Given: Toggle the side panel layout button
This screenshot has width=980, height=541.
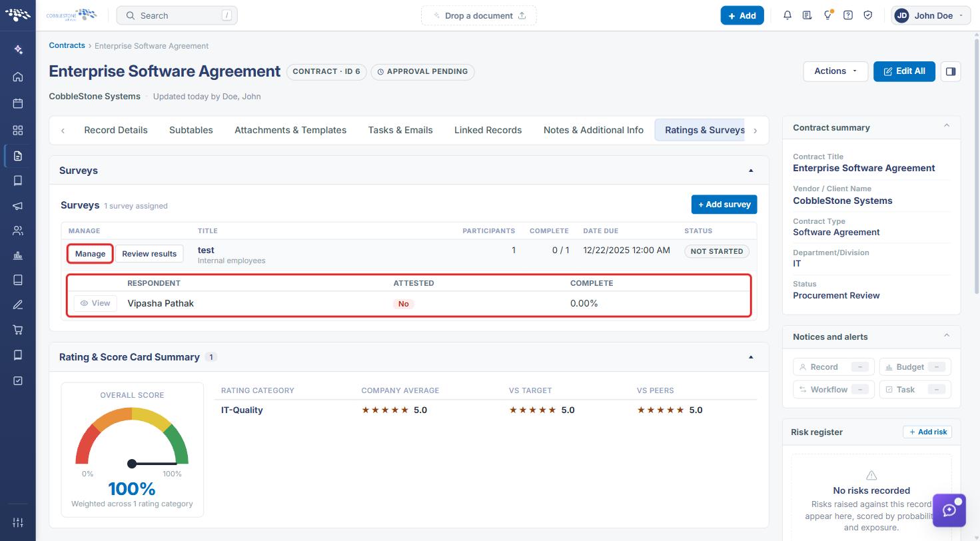Looking at the screenshot, I should (951, 71).
